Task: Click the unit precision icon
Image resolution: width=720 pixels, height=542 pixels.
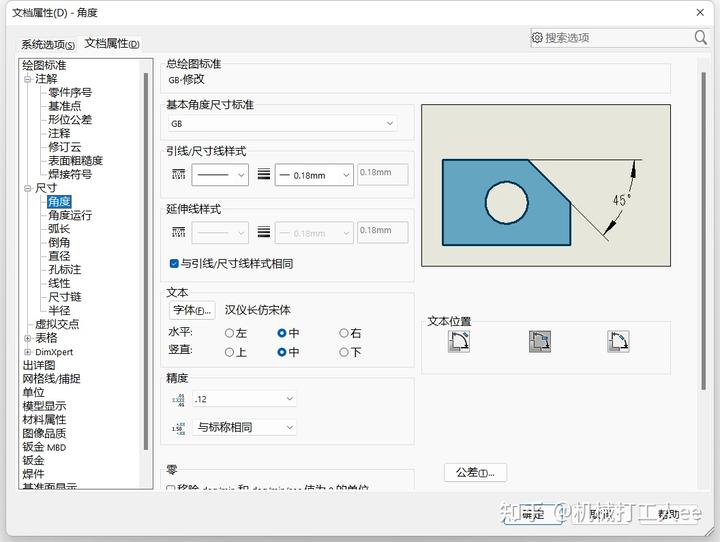Action: pos(178,400)
